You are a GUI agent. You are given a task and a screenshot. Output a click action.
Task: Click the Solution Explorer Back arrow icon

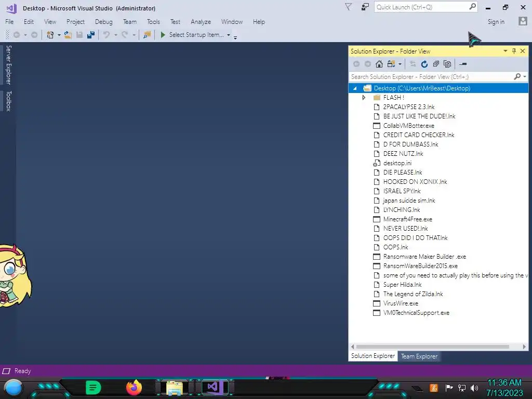[x=356, y=64]
